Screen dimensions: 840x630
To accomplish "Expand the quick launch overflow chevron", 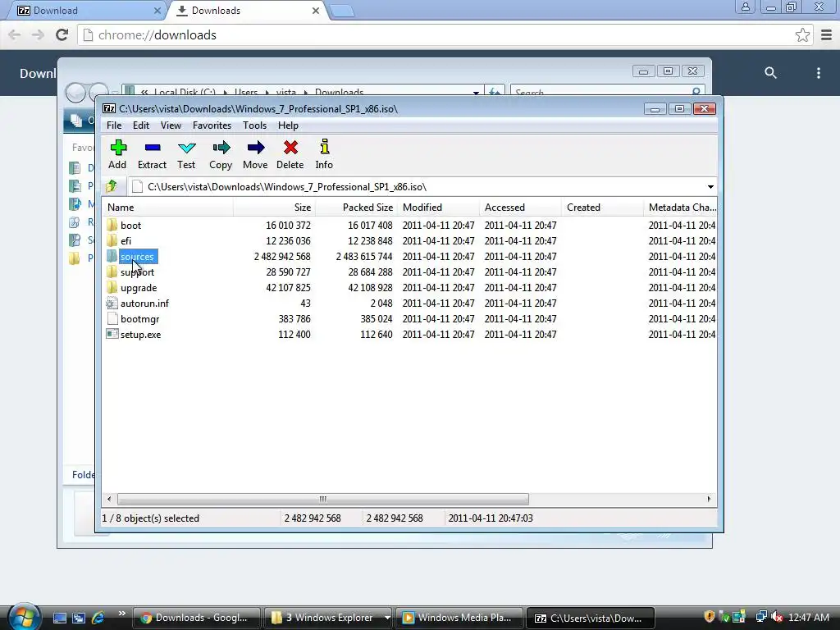I will click(121, 614).
